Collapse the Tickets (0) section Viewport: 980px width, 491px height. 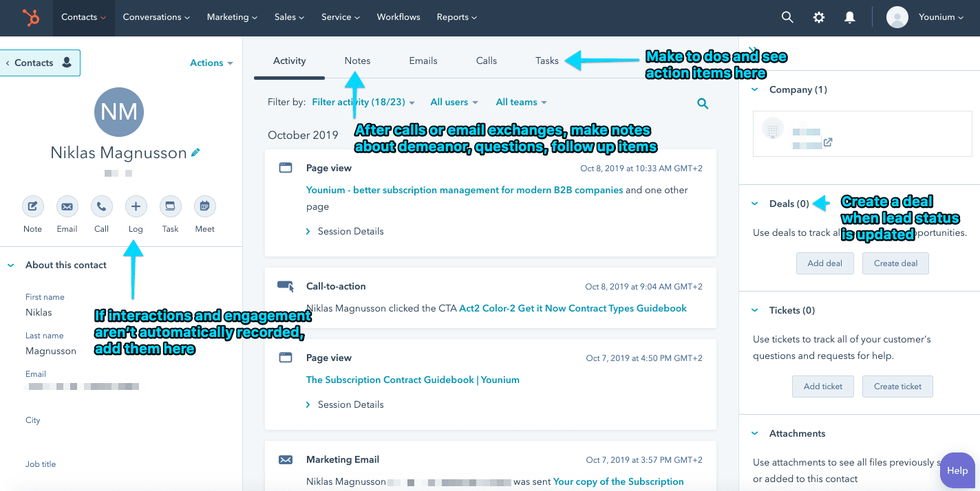(x=755, y=310)
